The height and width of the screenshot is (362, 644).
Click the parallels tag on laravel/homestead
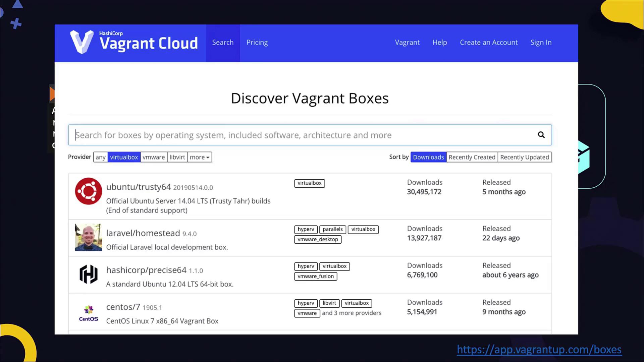pos(332,229)
